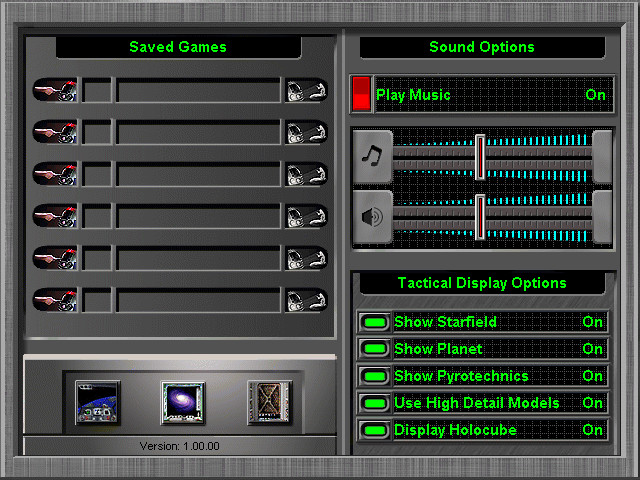Click the small square box on third save row
640x480 pixels.
pyautogui.click(x=97, y=174)
